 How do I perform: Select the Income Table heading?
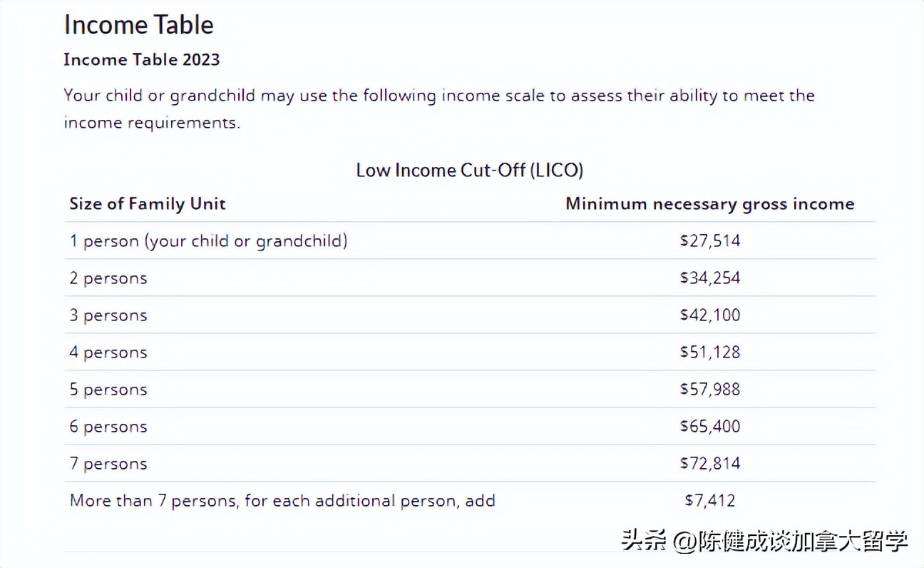(x=138, y=25)
